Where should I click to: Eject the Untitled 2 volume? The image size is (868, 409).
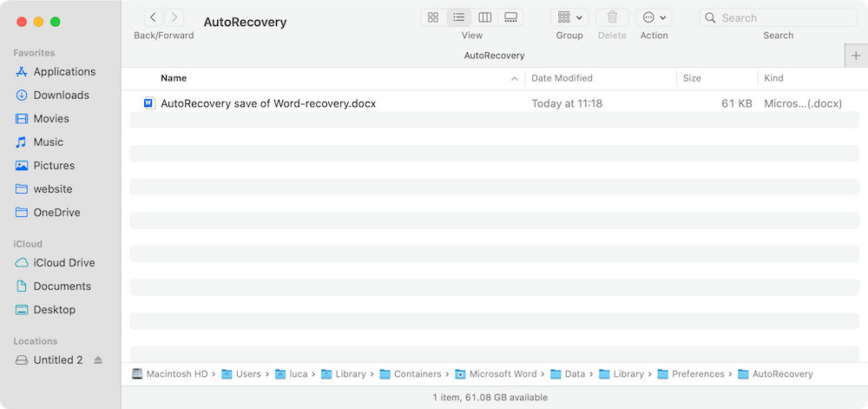[x=98, y=360]
